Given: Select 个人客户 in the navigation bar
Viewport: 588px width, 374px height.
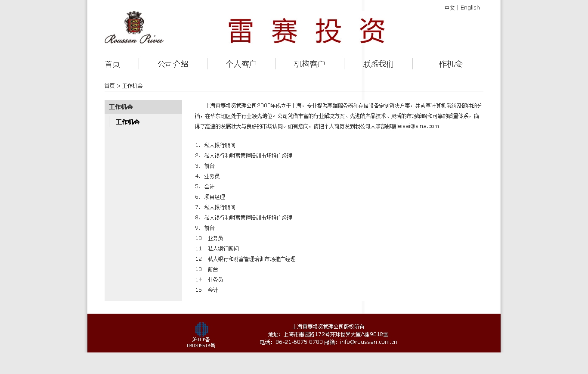Looking at the screenshot, I should tap(241, 64).
